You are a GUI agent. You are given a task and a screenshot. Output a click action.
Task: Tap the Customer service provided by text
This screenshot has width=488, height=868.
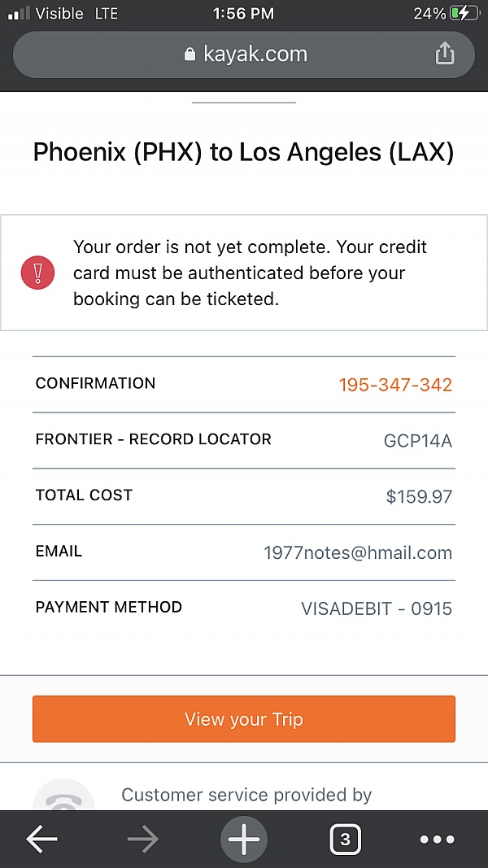246,795
